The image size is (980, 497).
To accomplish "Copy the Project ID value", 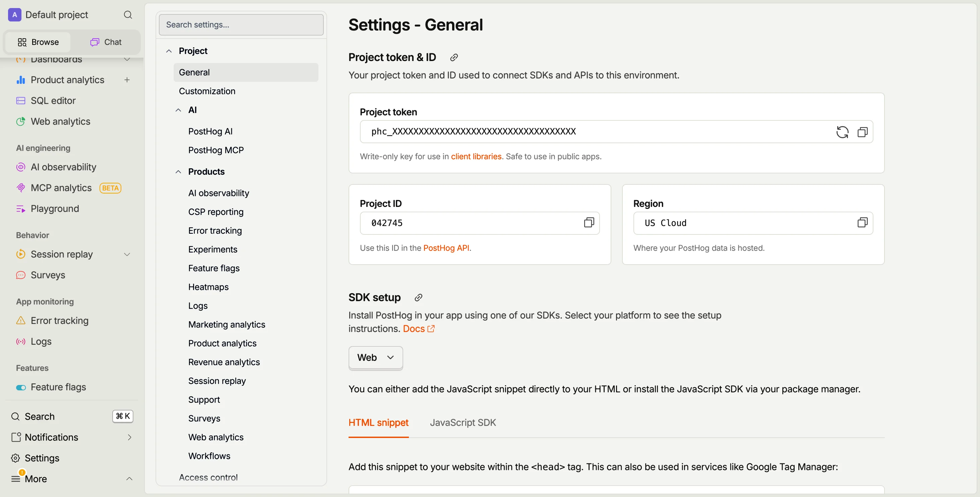I will point(589,223).
